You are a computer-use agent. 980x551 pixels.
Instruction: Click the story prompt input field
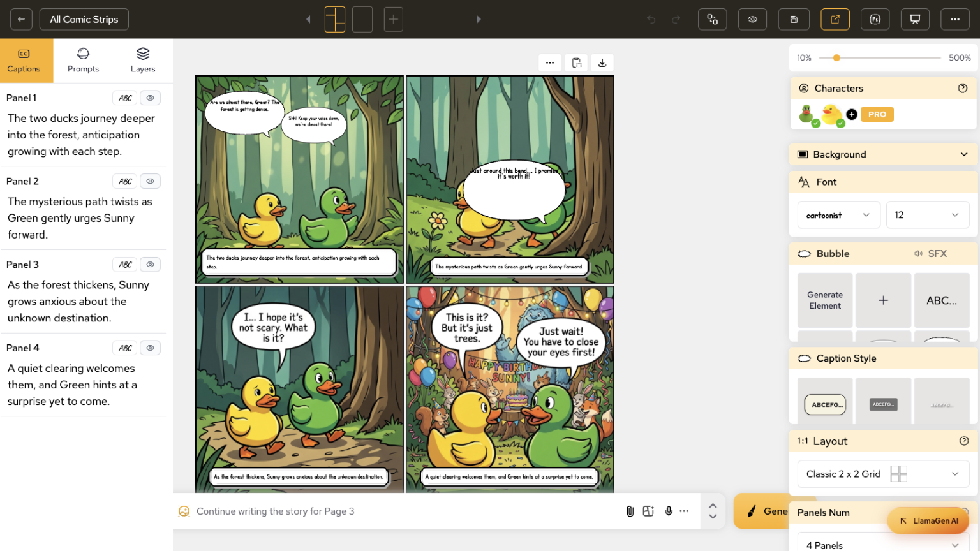tap(408, 511)
